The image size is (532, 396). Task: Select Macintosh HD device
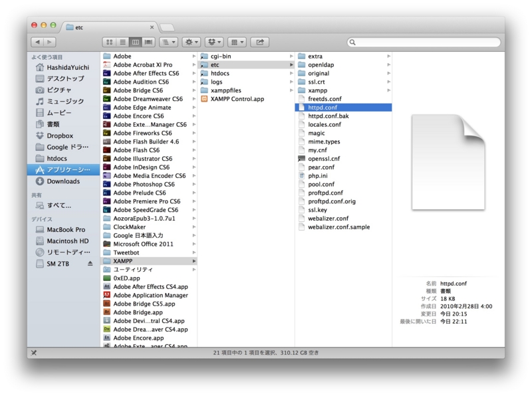click(x=63, y=241)
